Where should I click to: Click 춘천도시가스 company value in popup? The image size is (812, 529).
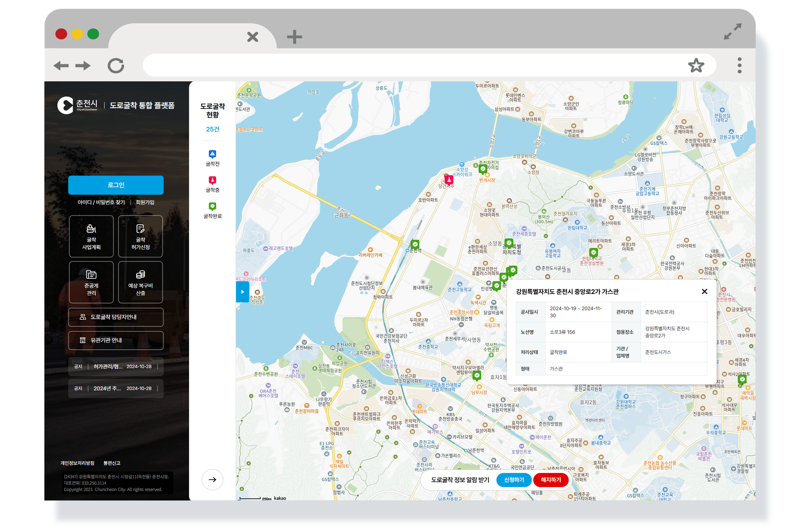pyautogui.click(x=658, y=352)
